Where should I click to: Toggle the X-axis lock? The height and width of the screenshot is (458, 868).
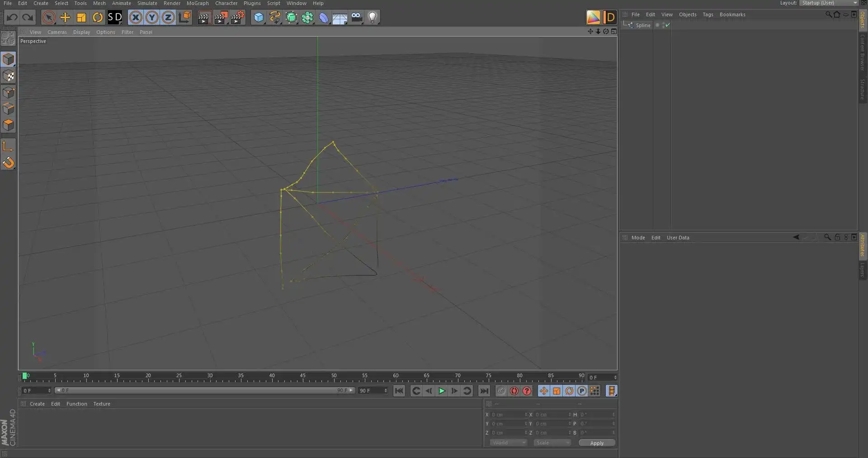tap(136, 18)
